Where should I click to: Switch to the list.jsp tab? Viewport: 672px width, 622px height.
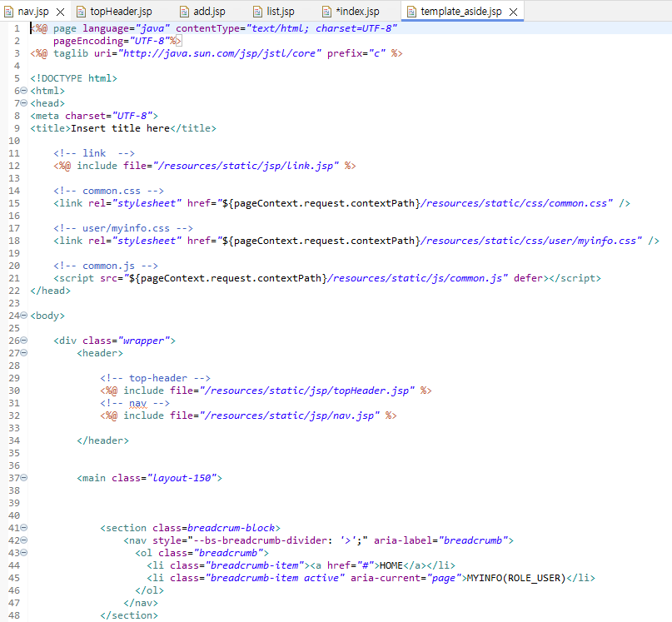[x=281, y=12]
